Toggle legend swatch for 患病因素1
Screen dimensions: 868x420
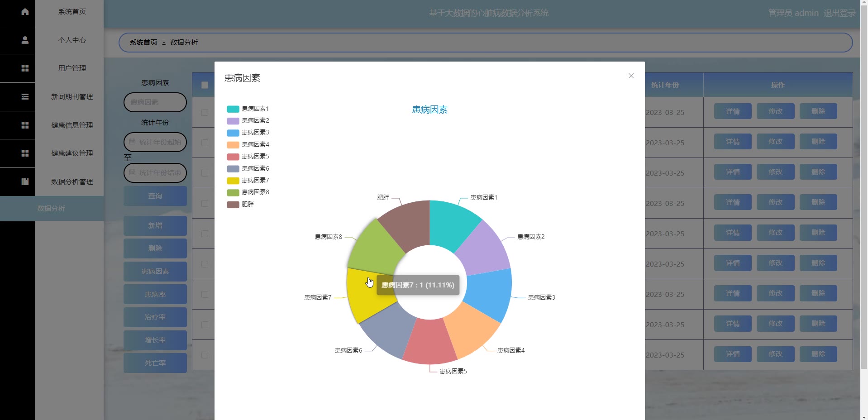click(x=233, y=109)
